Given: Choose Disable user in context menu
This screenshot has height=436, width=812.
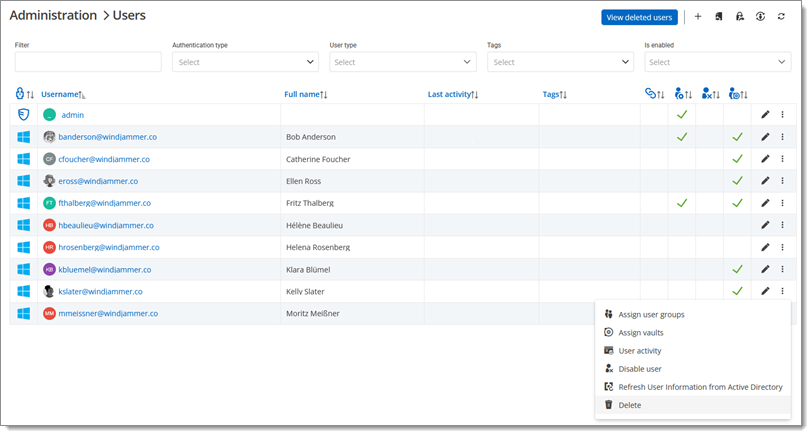Looking at the screenshot, I should pyautogui.click(x=640, y=369).
